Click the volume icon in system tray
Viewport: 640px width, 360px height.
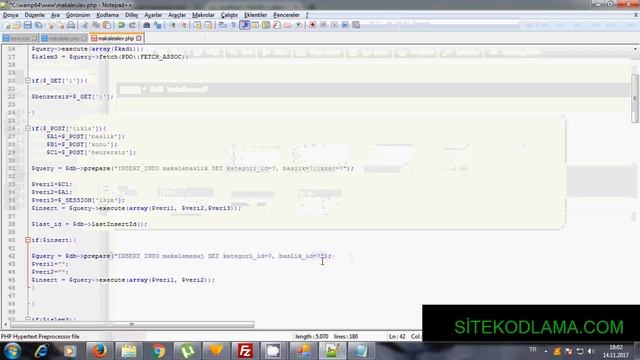(591, 351)
